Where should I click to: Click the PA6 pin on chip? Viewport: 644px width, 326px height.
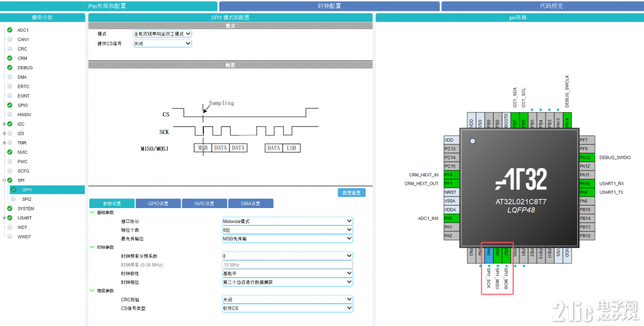497,256
